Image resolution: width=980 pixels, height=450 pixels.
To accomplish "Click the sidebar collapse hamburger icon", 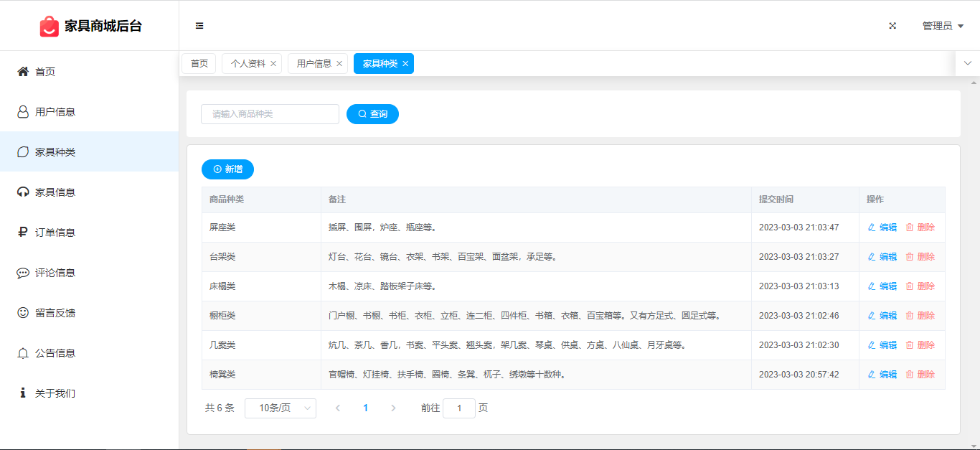I will [199, 26].
